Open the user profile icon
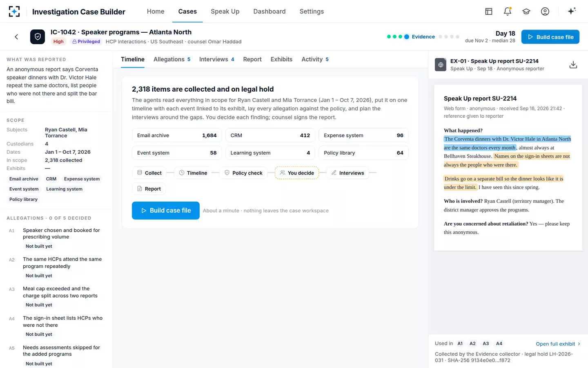This screenshot has height=368, width=588. pyautogui.click(x=545, y=11)
